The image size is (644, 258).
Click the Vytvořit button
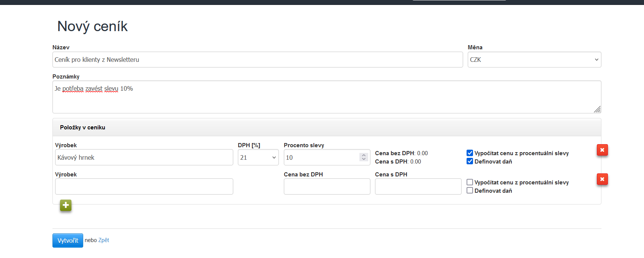(x=68, y=241)
